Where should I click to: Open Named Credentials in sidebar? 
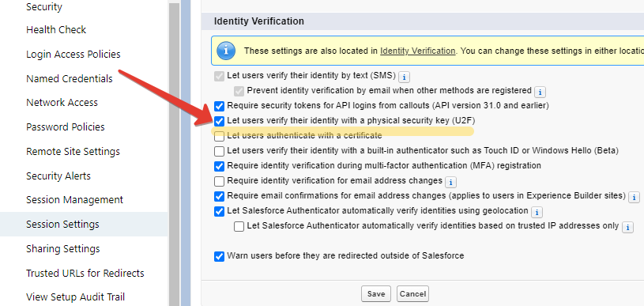[x=70, y=78]
